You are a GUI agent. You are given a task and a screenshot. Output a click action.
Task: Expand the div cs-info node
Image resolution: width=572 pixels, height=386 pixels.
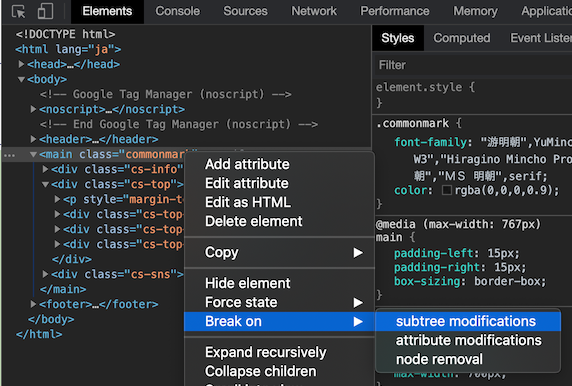point(45,169)
